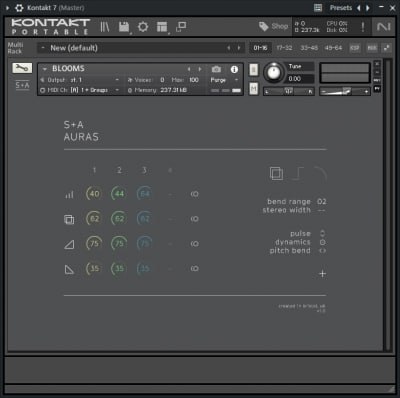Go to next preset arrow in title bar
The image size is (400, 398).
tap(368, 8)
